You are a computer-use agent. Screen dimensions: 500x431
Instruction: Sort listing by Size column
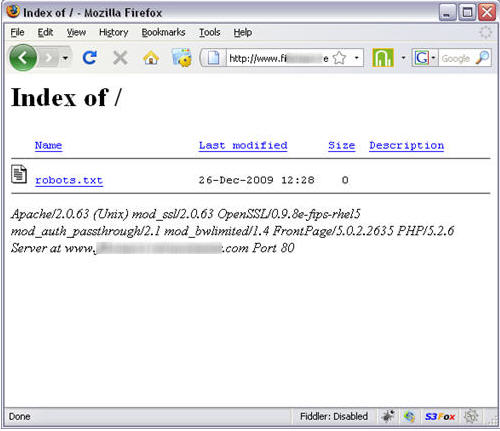tap(342, 145)
